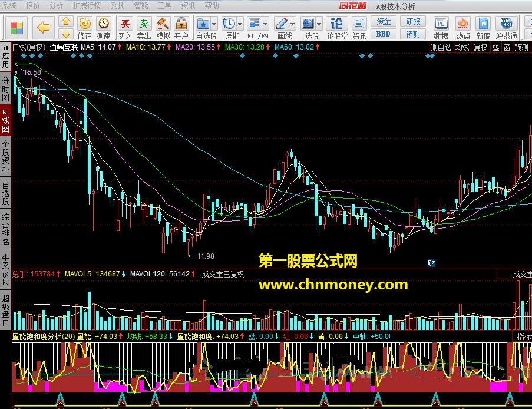Open the 扩展行情 menu
This screenshot has width=532, height=409.
[87, 5]
